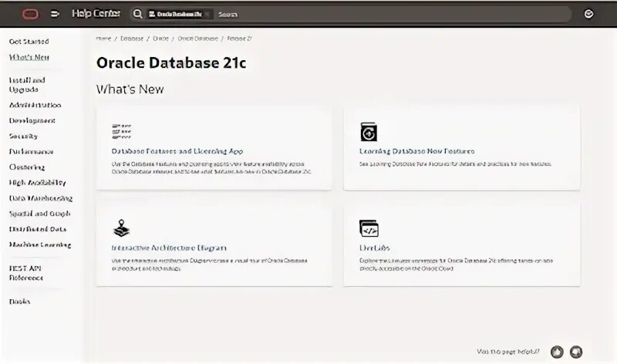The height and width of the screenshot is (364, 617).
Task: Open Database Features and Licensing App title
Action: click(177, 151)
